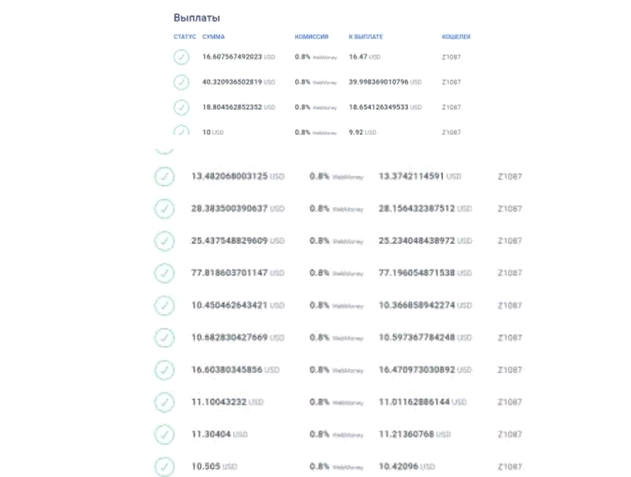Sort by the Статус column header
This screenshot has width=631, height=477.
coord(185,37)
